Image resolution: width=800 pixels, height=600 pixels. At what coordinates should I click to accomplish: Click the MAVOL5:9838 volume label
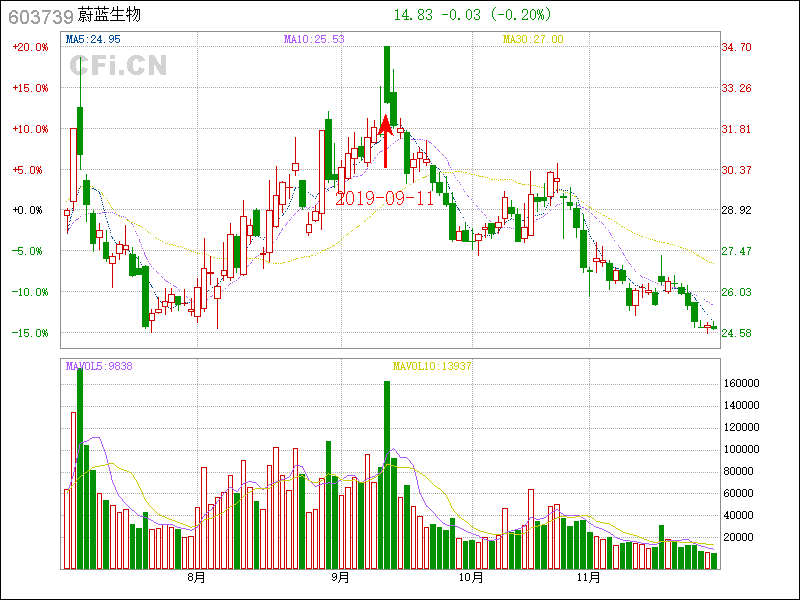point(99,366)
